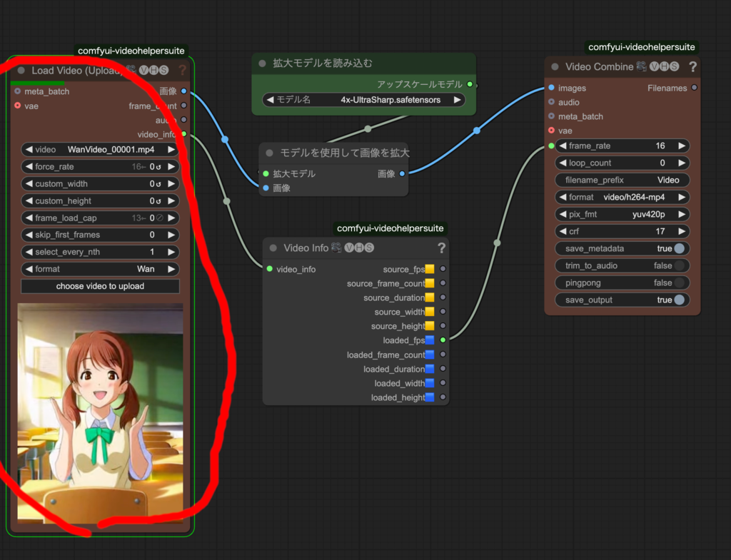Decrease custom_width with left arrow
Image resolution: width=731 pixels, height=560 pixels.
pyautogui.click(x=29, y=183)
